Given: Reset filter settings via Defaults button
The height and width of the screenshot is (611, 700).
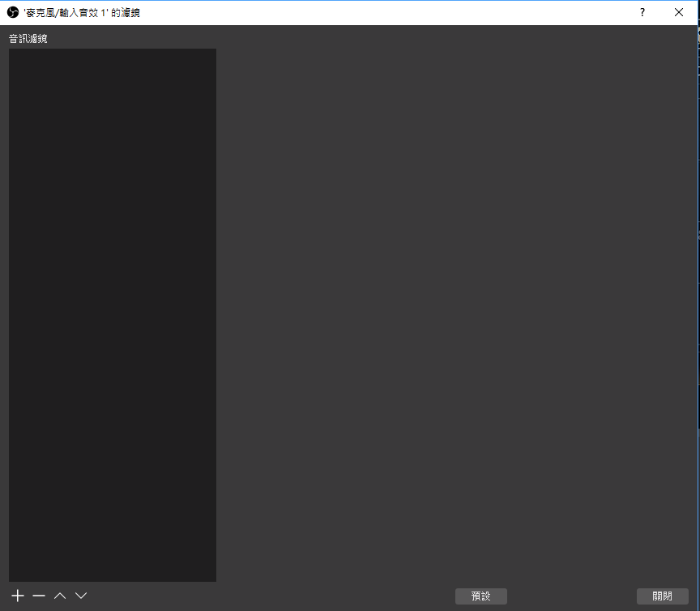Looking at the screenshot, I should pos(480,596).
